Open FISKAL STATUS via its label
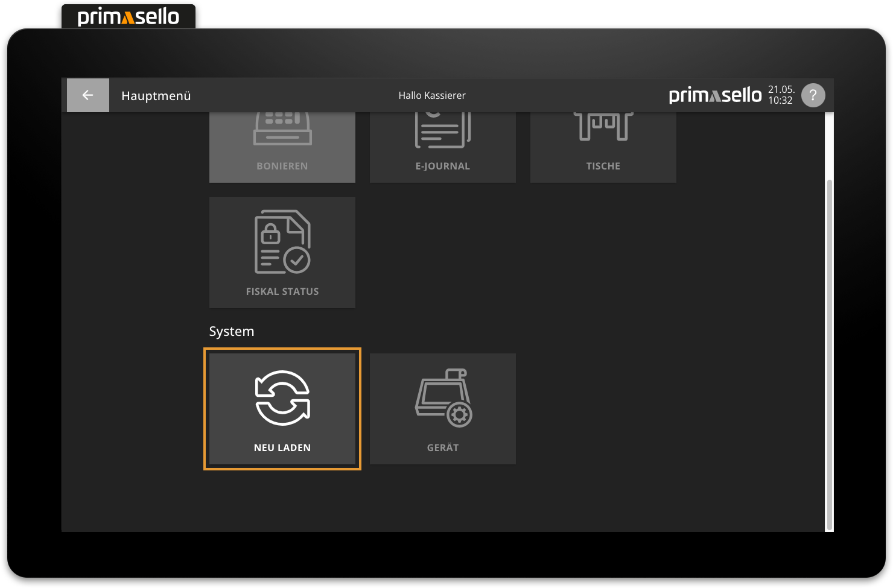893x588 pixels. pyautogui.click(x=282, y=291)
